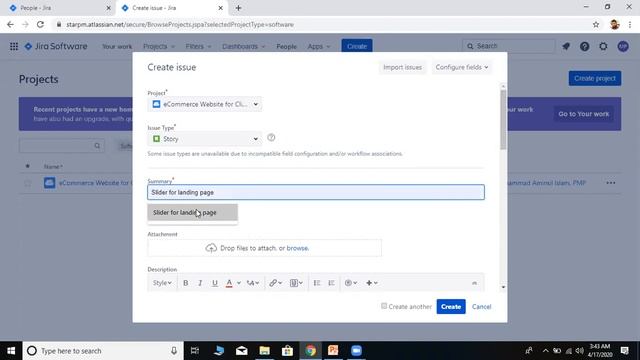
Task: Open the Jira help question mark icon
Action: pos(584,47)
